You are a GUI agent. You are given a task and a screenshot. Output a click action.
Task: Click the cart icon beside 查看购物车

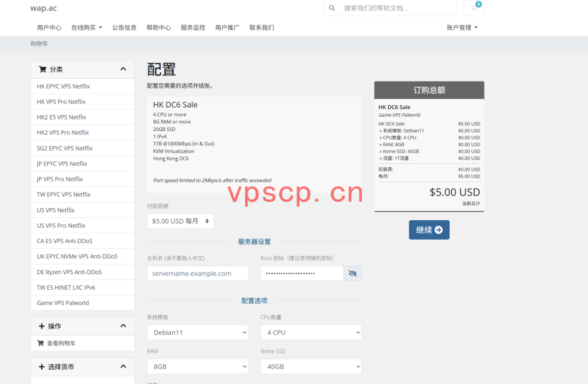click(41, 343)
